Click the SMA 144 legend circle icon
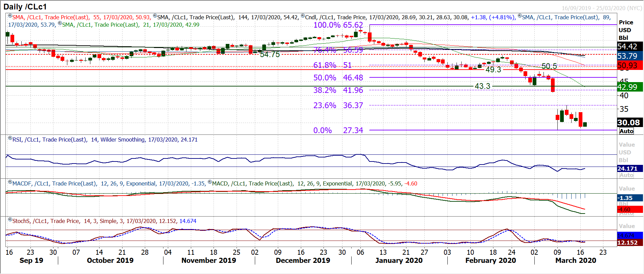 tap(155, 16)
